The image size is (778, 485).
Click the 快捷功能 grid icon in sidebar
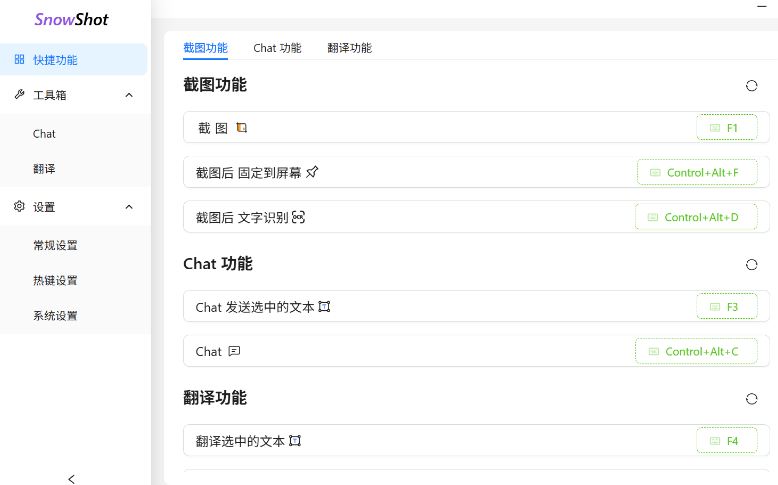[19, 60]
